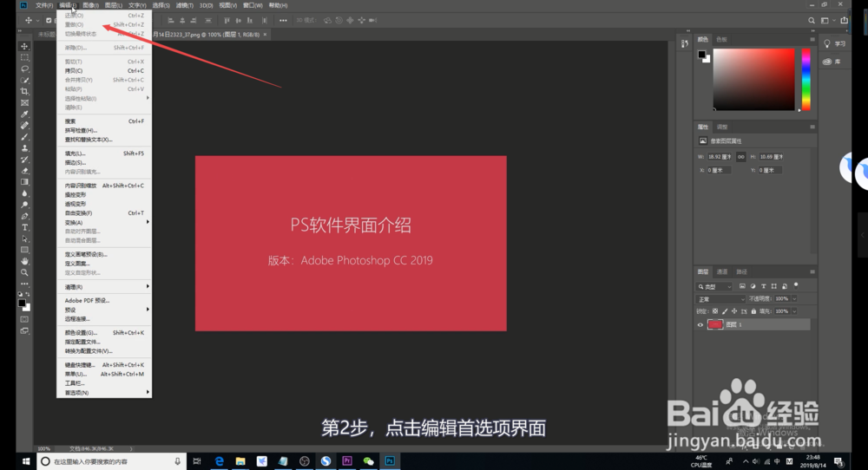The image size is (868, 470).
Task: Select the Zoom tool in the toolbox
Action: point(24,272)
